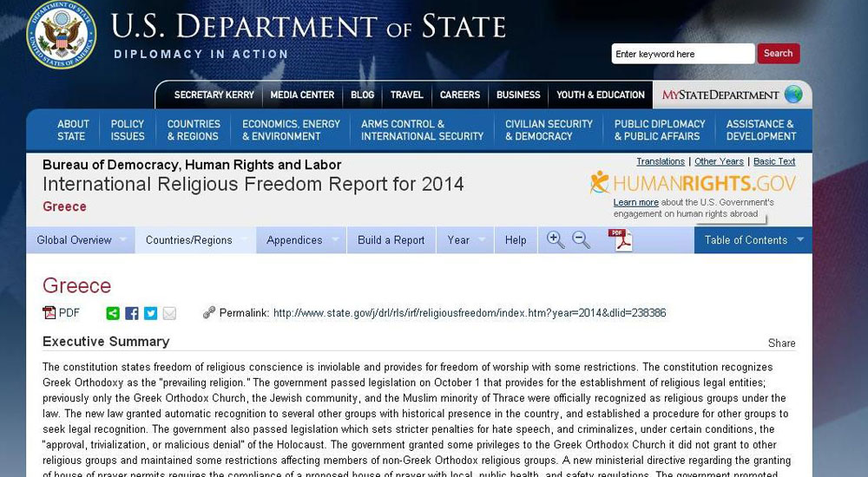Open the PDF icon in toolbar
Image resolution: width=868 pixels, height=477 pixels.
point(620,240)
